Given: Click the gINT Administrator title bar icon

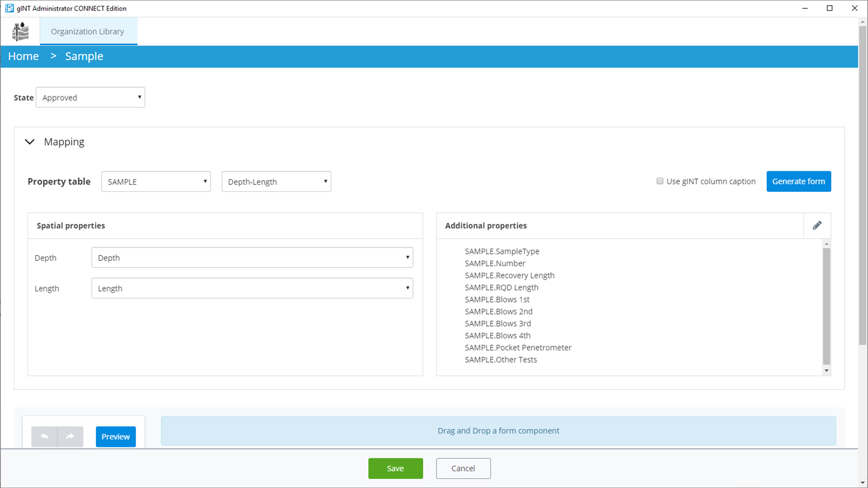Looking at the screenshot, I should 9,8.
